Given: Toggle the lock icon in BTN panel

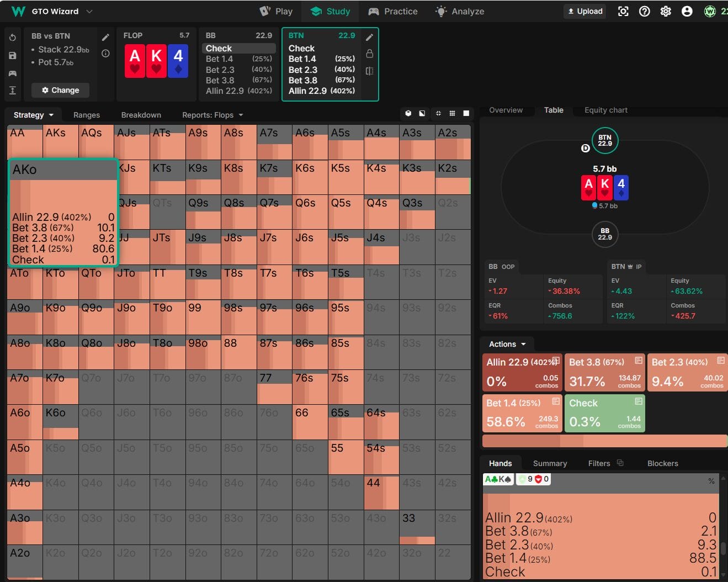Looking at the screenshot, I should (x=369, y=54).
